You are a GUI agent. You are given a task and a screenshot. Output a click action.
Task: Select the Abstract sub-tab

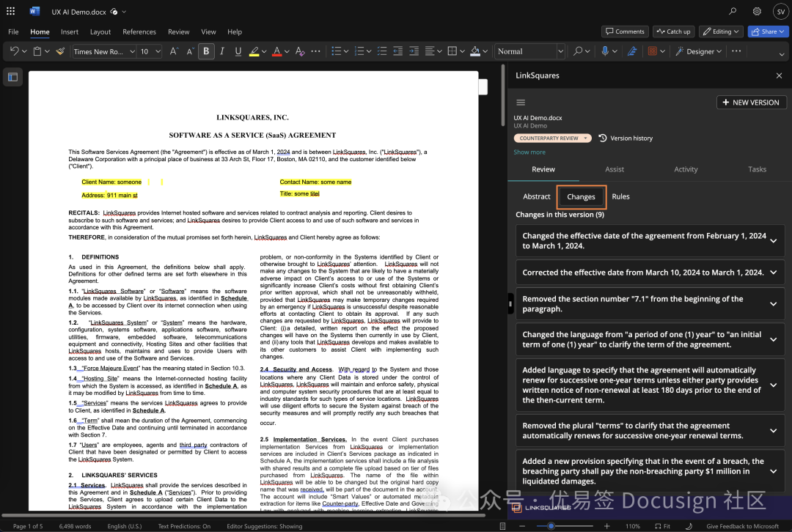click(x=536, y=196)
